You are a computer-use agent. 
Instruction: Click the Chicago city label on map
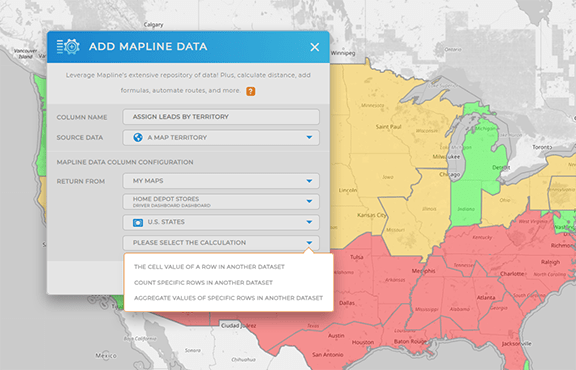450,174
